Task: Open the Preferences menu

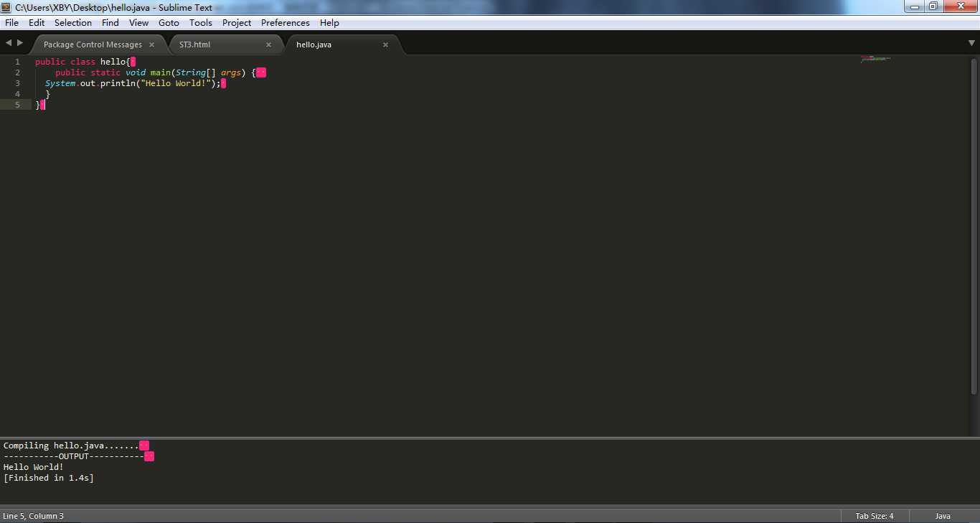Action: (286, 22)
